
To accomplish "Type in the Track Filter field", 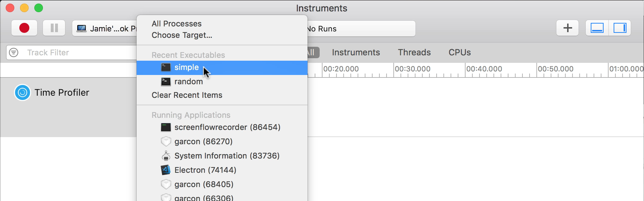I will click(79, 52).
